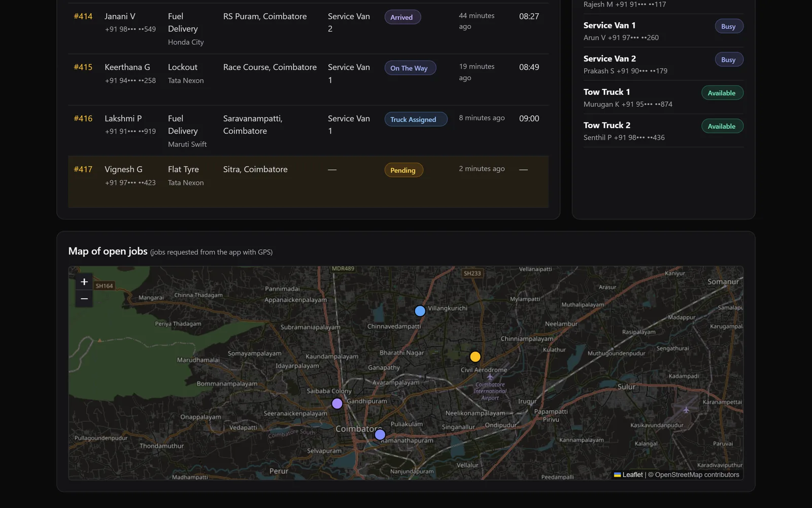Select customer Keerthana G

[127, 67]
